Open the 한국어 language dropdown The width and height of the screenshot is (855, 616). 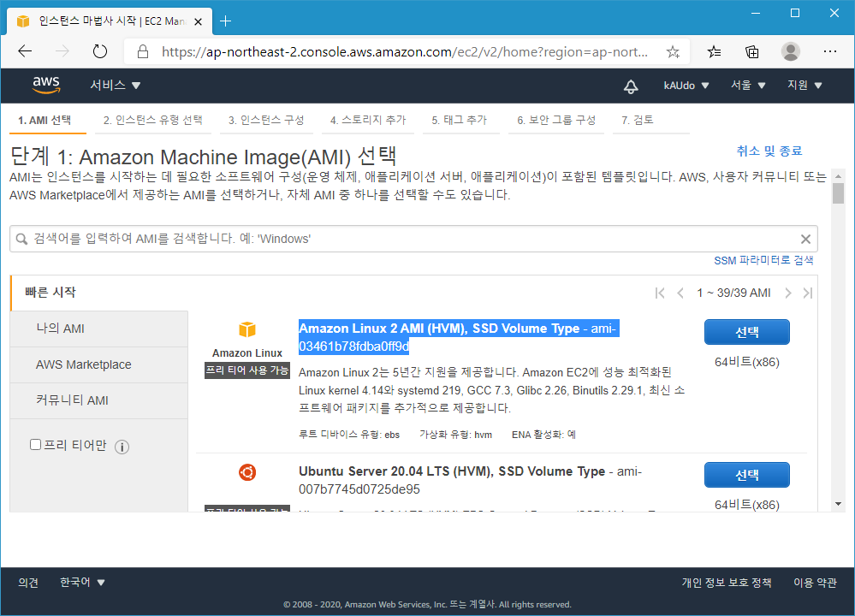coord(82,582)
